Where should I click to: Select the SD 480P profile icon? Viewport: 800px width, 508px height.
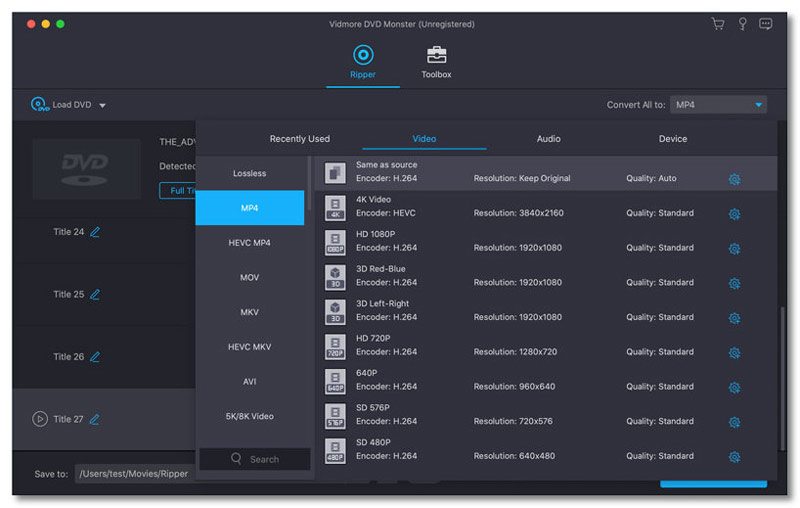(x=335, y=450)
